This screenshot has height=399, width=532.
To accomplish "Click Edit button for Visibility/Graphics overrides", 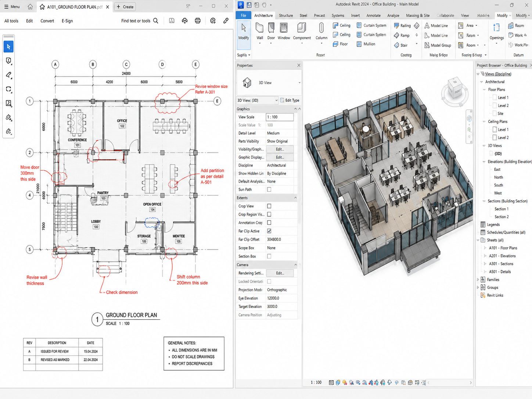I will pyautogui.click(x=280, y=149).
